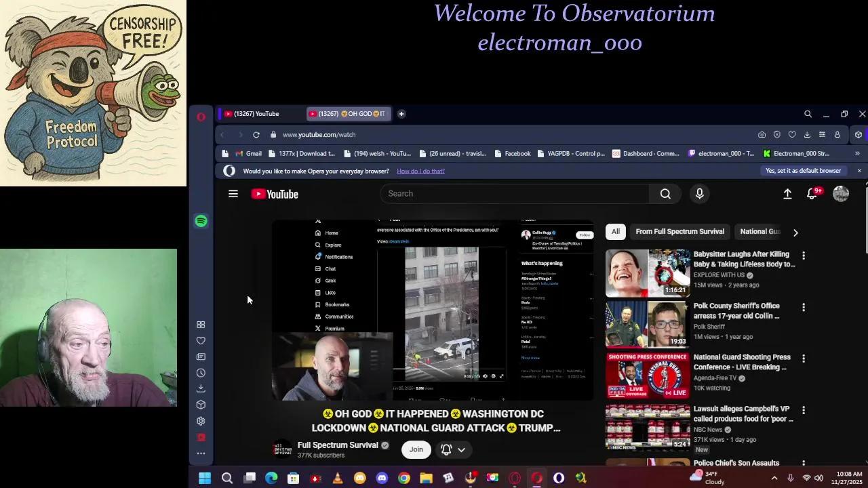Add page to bookmarks with heart in address bar
This screenshot has height=488, width=868.
(x=792, y=134)
